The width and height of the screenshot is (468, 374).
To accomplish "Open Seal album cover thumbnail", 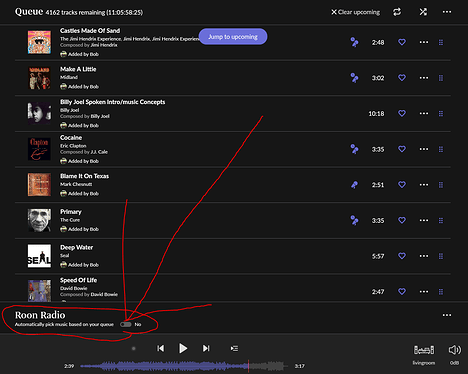I will 39,256.
